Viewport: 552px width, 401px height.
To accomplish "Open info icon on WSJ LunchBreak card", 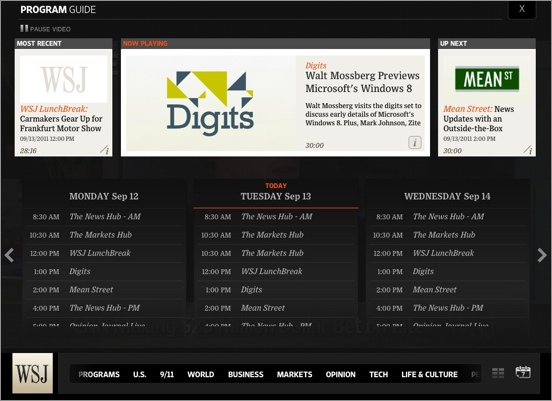I will pyautogui.click(x=105, y=150).
